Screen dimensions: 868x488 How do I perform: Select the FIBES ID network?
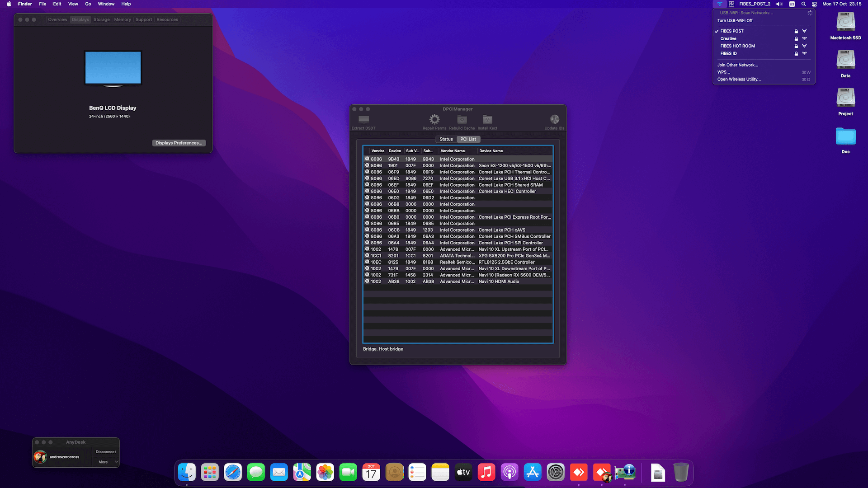[x=764, y=54]
